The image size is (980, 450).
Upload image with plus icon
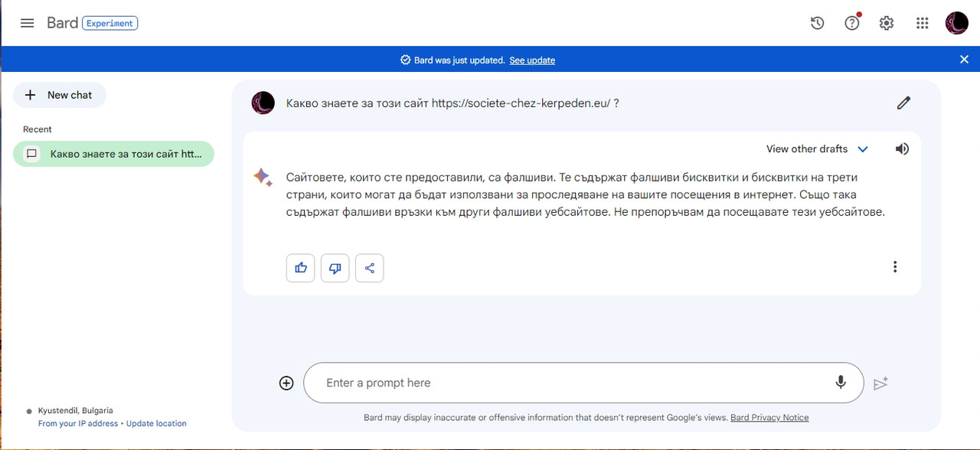click(286, 383)
